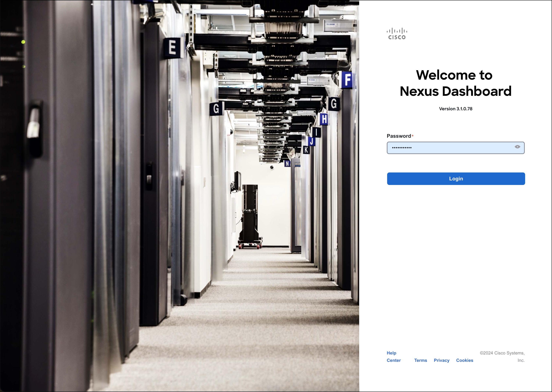Toggle password visibility eye icon
This screenshot has height=392, width=552.
517,147
